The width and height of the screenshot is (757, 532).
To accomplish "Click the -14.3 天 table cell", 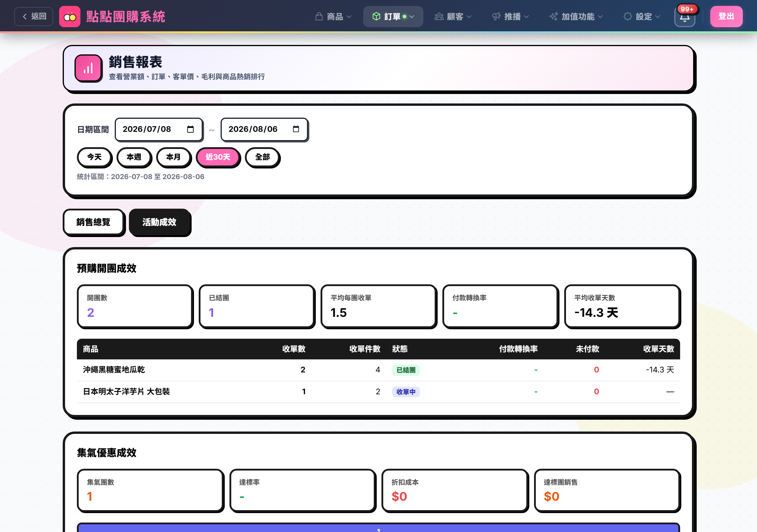I will (660, 370).
